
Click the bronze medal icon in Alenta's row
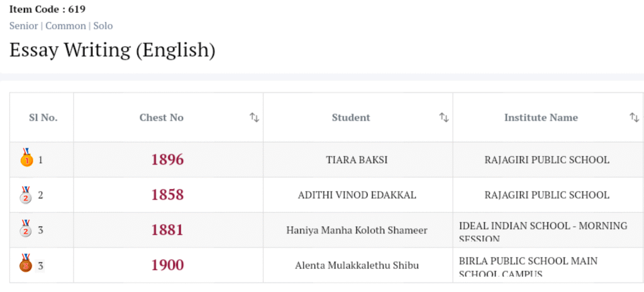(26, 264)
